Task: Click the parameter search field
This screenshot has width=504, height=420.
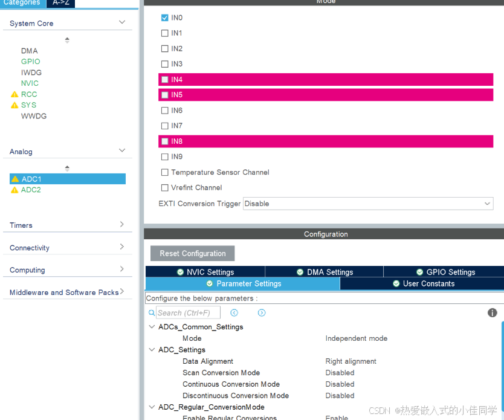Action: point(188,312)
